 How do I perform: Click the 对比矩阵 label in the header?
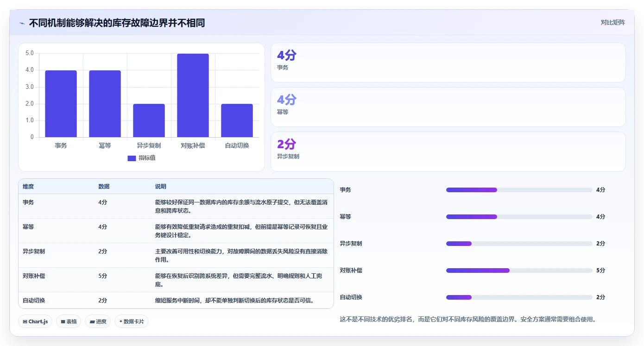pyautogui.click(x=612, y=22)
